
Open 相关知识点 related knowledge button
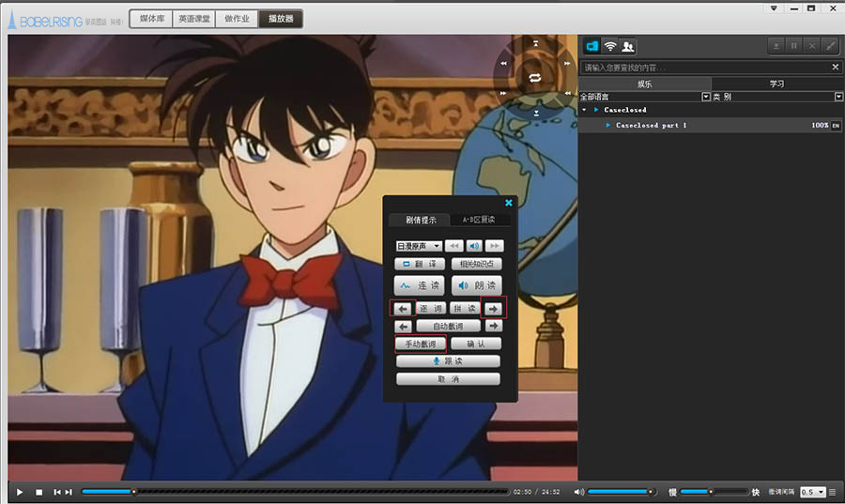(476, 264)
